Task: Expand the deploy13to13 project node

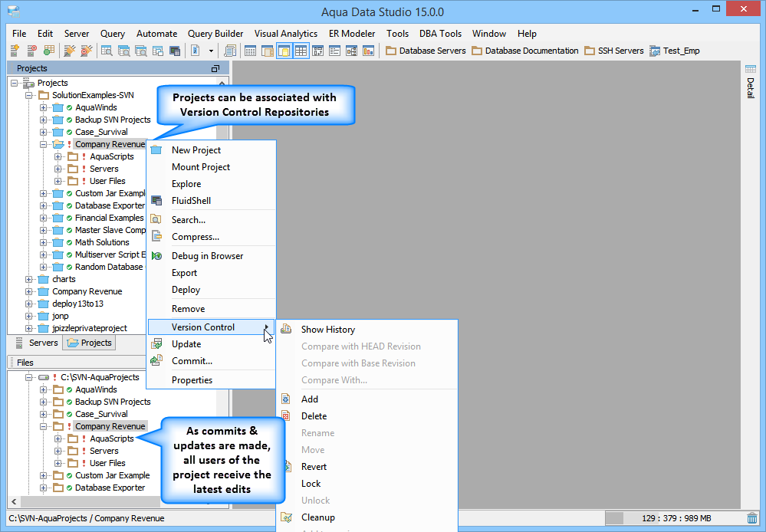Action: point(29,304)
